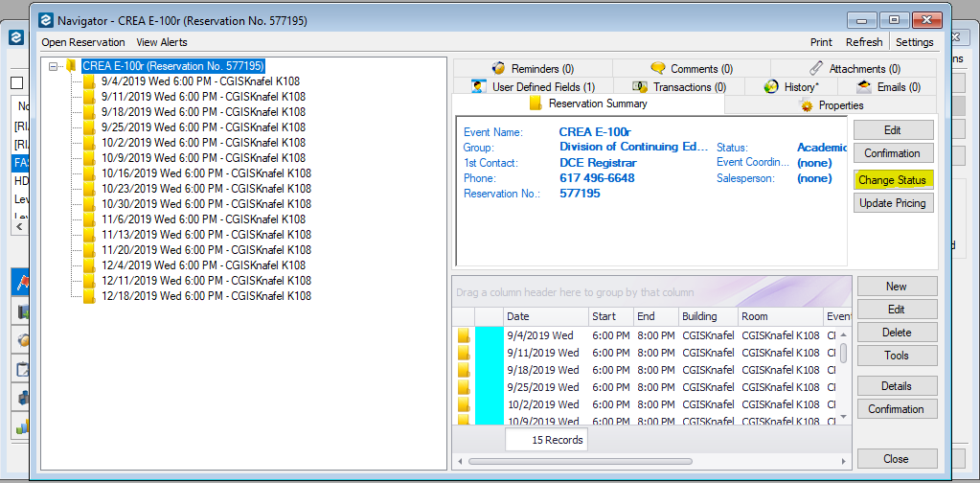The height and width of the screenshot is (483, 980).
Task: Click the folder icon of the 10/16/2019 booking
Action: [90, 173]
